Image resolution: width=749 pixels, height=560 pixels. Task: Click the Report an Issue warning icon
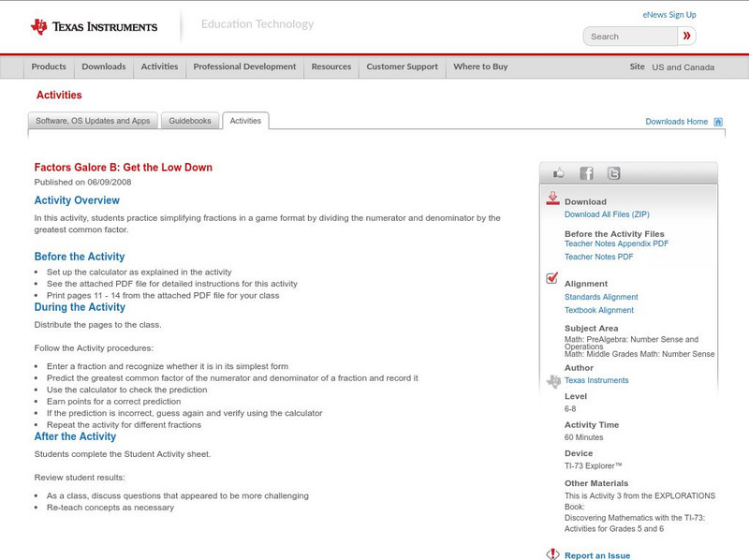click(x=552, y=554)
